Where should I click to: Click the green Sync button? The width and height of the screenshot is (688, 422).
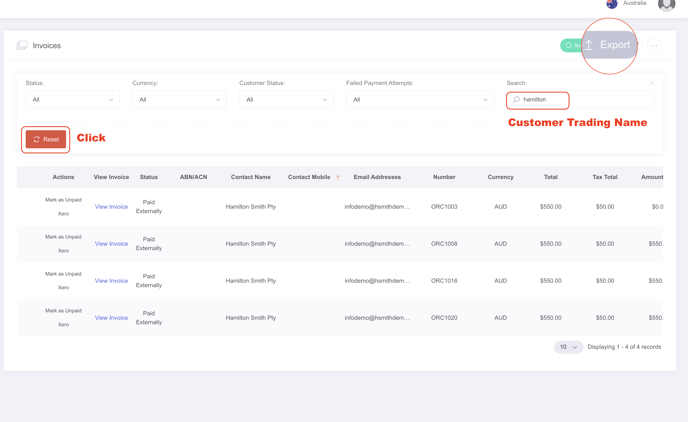(x=571, y=46)
